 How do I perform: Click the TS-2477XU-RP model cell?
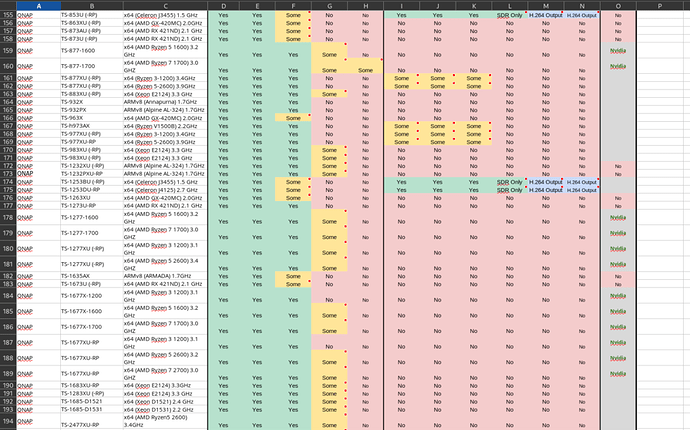[x=92, y=421]
